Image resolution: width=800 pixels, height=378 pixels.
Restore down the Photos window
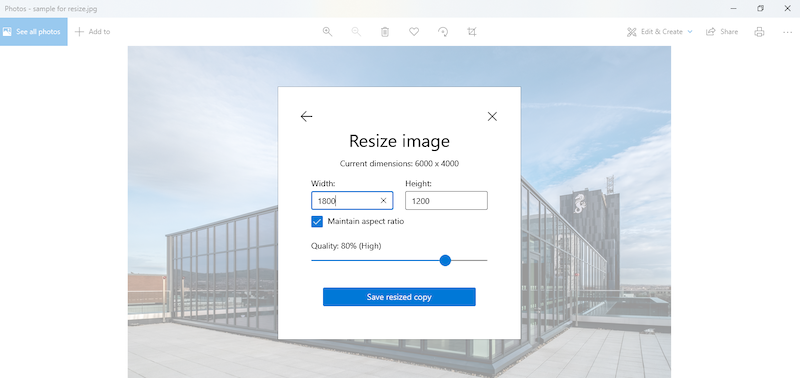[760, 8]
